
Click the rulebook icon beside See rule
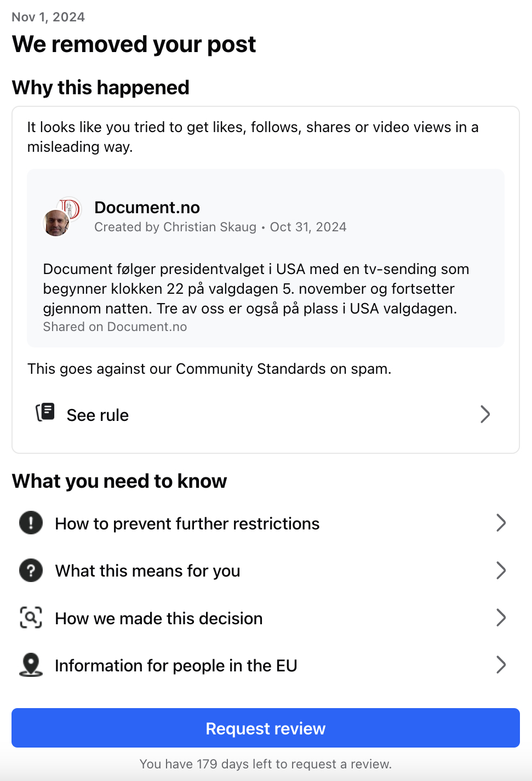[x=45, y=412]
